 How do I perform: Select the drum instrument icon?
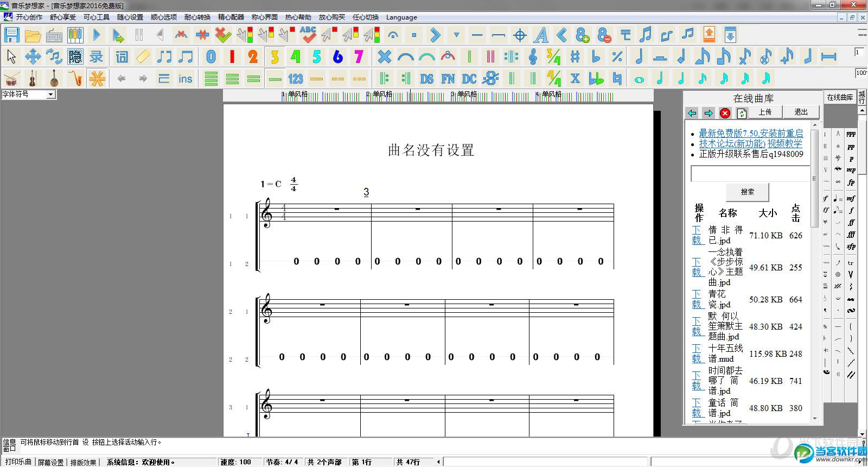[x=11, y=79]
